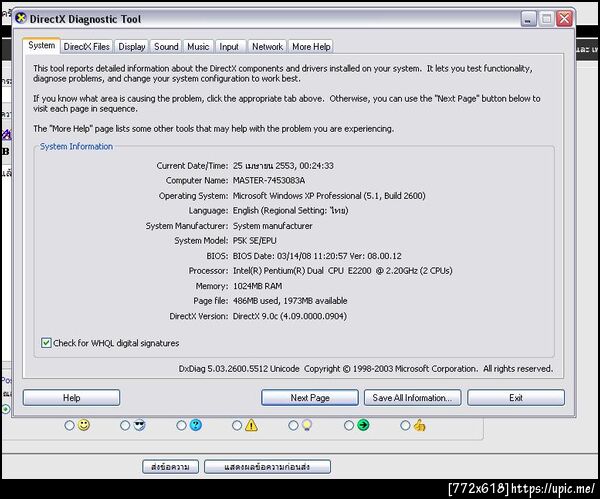The image size is (600, 499).
Task: Toggle Check for WHQL digital signatures
Action: pyautogui.click(x=46, y=343)
